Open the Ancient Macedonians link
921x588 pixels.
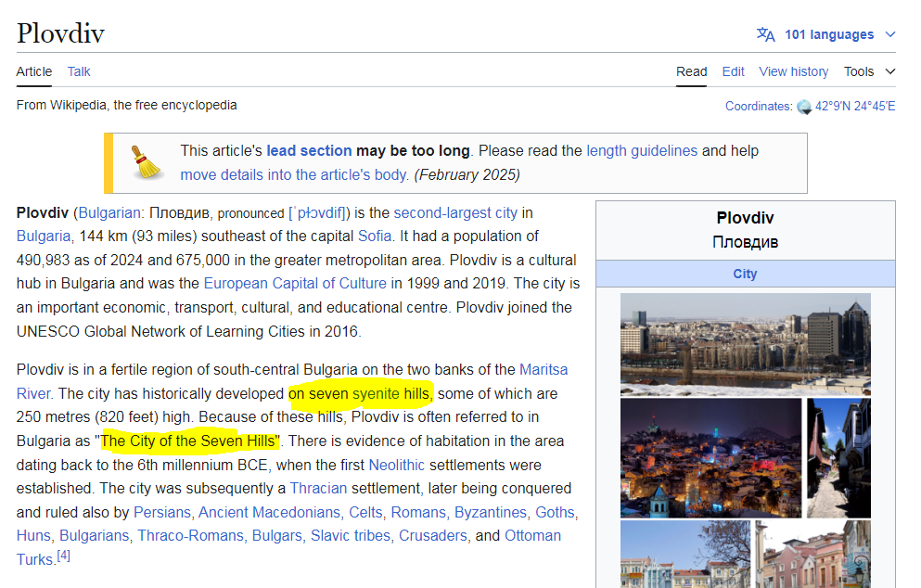(270, 513)
